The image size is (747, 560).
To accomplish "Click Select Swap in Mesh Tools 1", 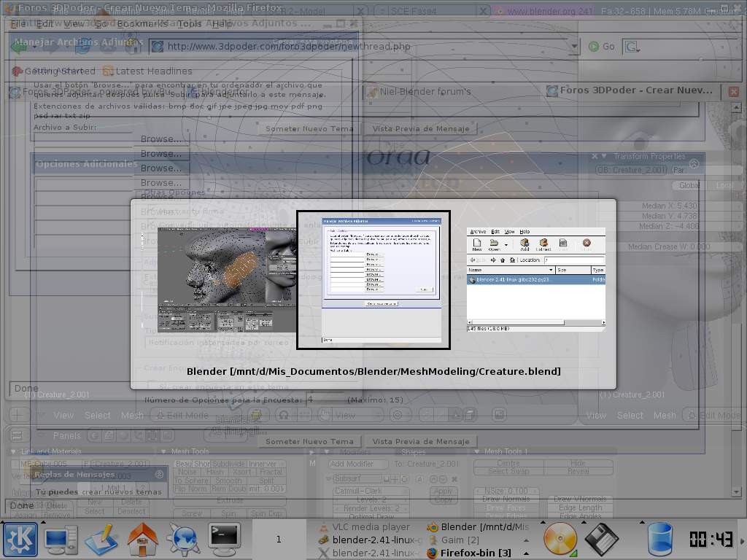I will click(x=508, y=471).
